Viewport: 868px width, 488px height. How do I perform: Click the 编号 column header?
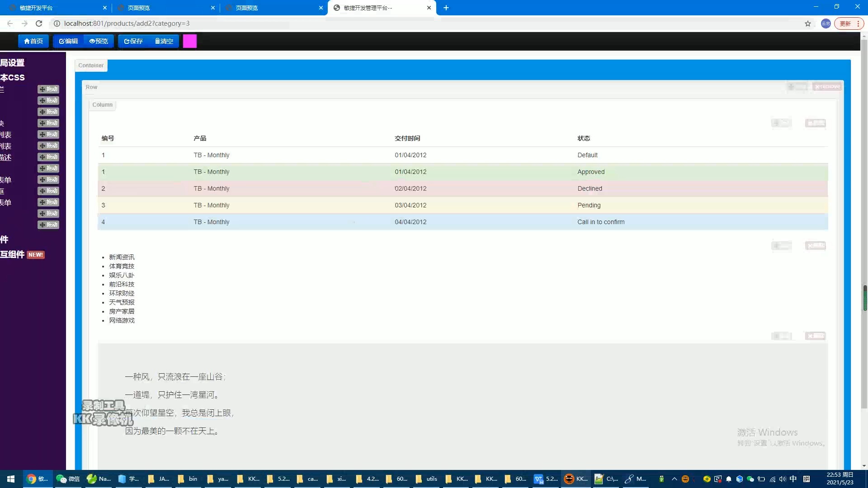click(x=108, y=138)
